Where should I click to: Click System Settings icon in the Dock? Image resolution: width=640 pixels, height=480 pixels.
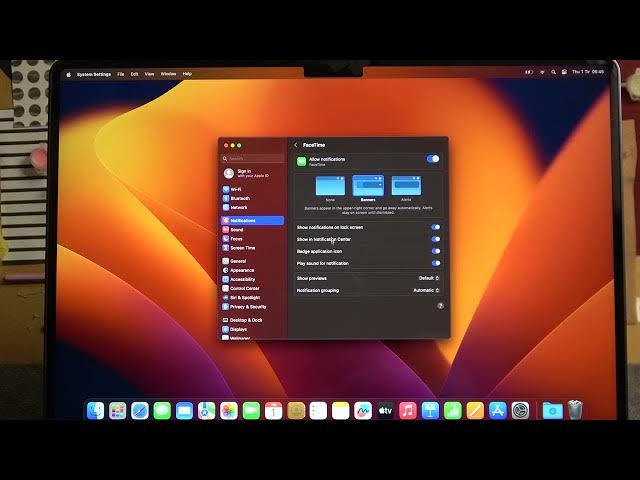pos(520,410)
